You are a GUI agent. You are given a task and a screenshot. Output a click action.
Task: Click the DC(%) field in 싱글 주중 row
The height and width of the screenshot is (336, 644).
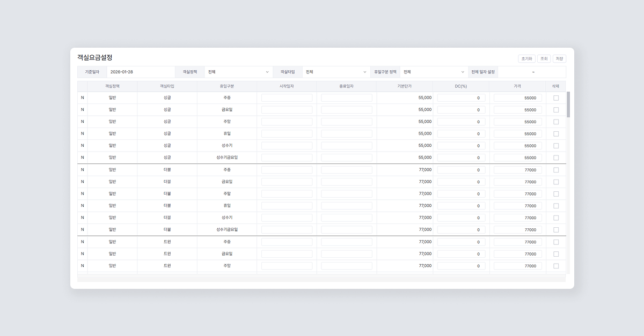click(x=462, y=98)
